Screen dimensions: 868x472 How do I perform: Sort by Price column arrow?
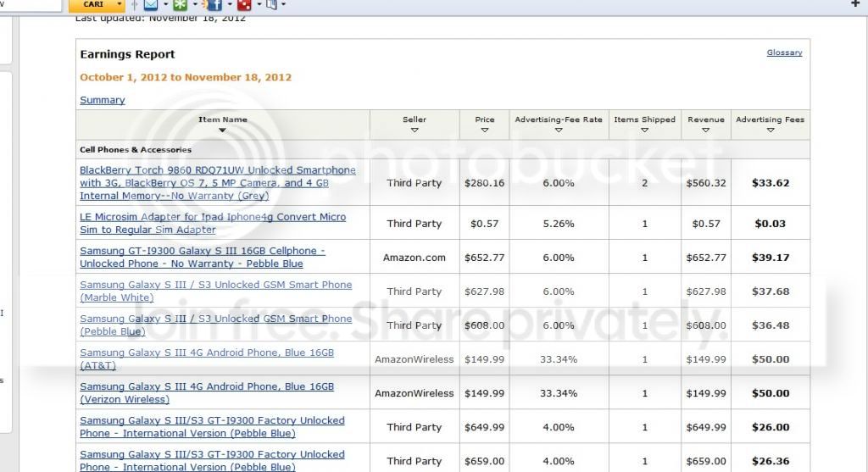484,130
